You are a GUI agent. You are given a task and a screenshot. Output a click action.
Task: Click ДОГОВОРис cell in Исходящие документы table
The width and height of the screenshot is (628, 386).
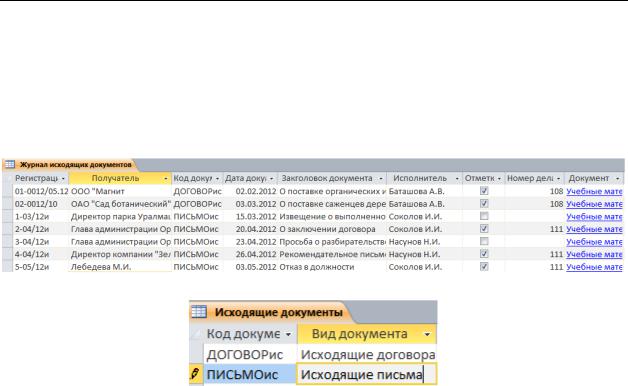point(250,354)
